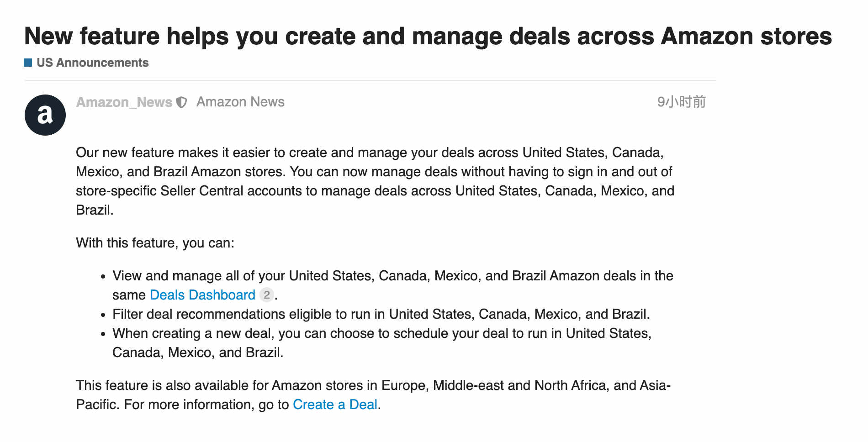
Task: Click the blue category square before US Announcements
Action: pos(28,63)
